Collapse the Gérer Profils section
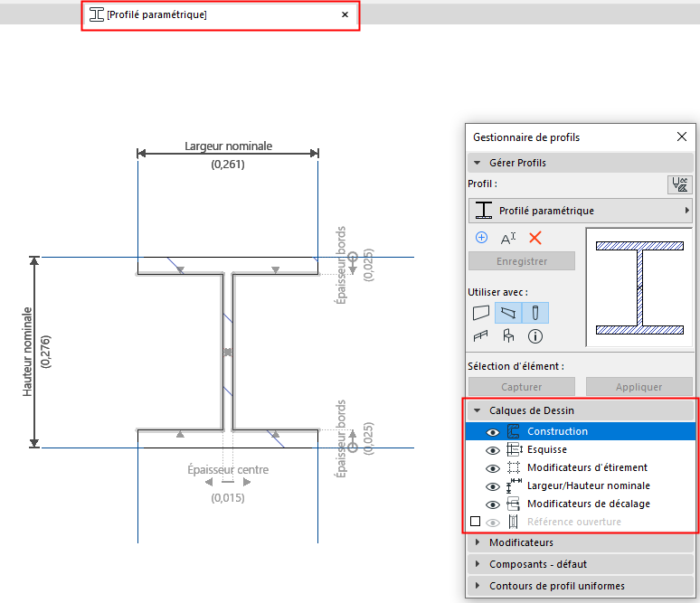The width and height of the screenshot is (700, 603). 478,163
